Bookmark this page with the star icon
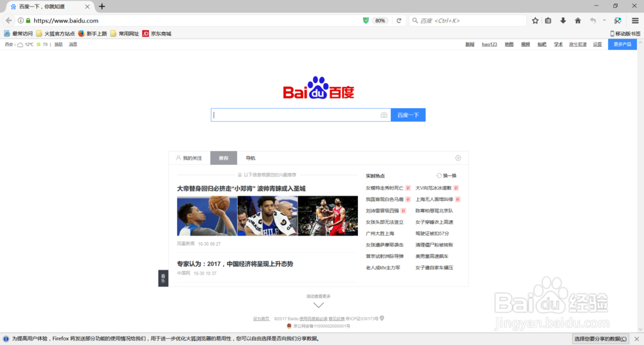This screenshot has height=345, width=644. click(535, 21)
